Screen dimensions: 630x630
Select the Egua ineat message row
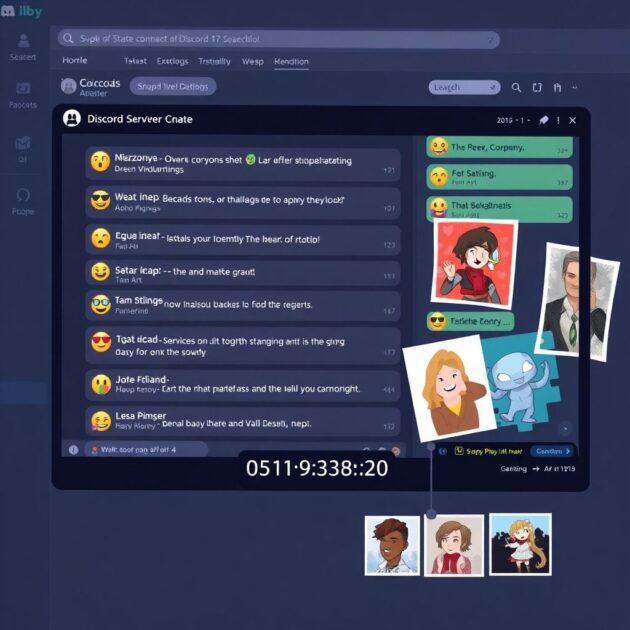pos(243,240)
